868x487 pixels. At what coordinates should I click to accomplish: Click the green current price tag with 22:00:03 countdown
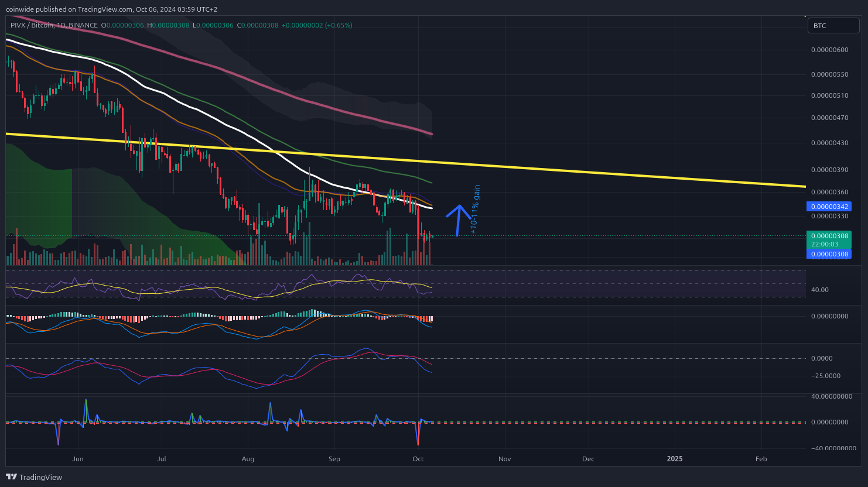tap(829, 240)
